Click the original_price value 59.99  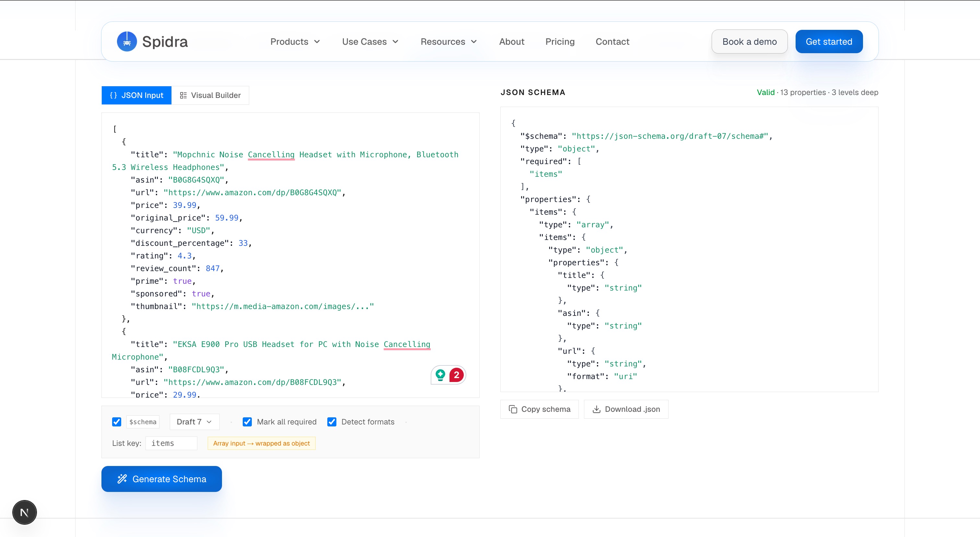click(227, 218)
